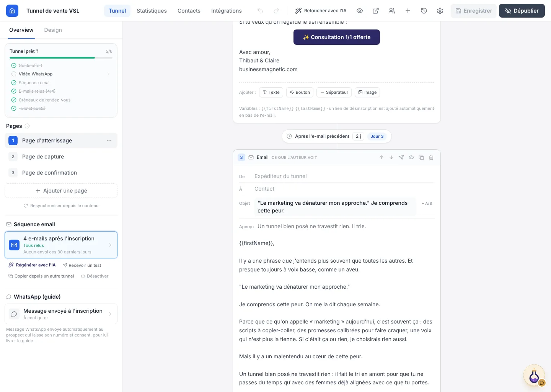Switch to the Design sidebar tab
The image size is (551, 392).
pos(53,30)
